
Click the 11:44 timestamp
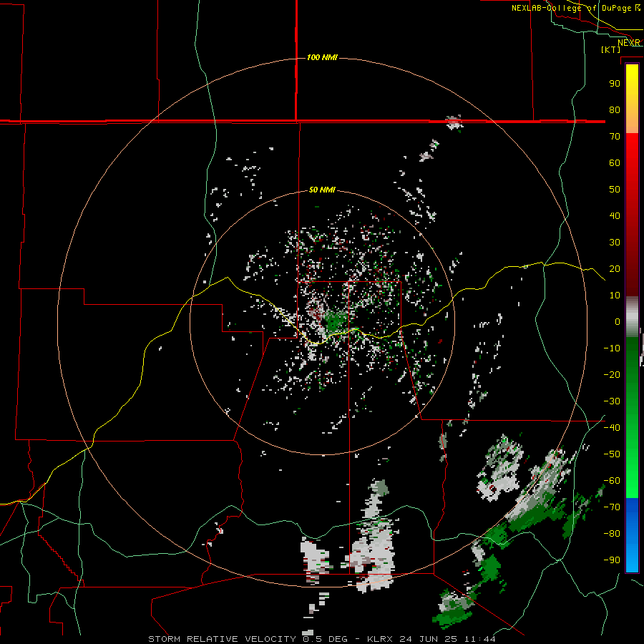click(x=479, y=639)
